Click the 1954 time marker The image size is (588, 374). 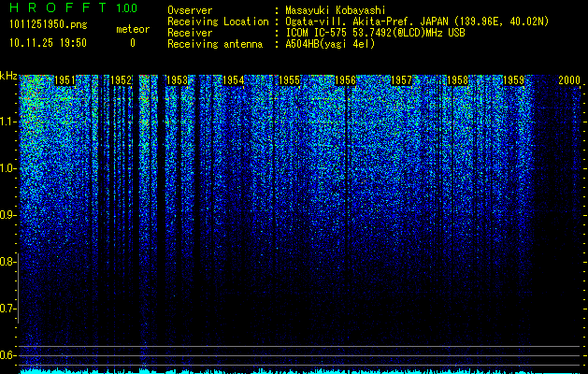pyautogui.click(x=234, y=80)
